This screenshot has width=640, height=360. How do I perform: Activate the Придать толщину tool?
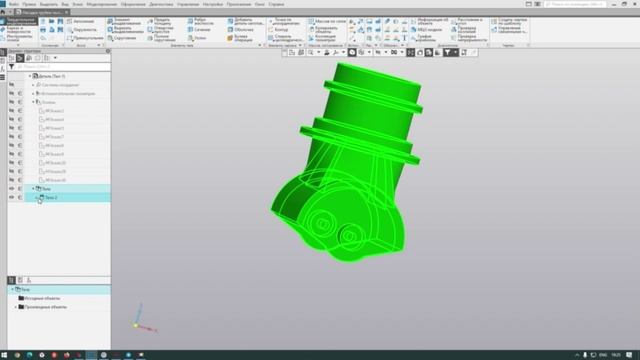160,21
